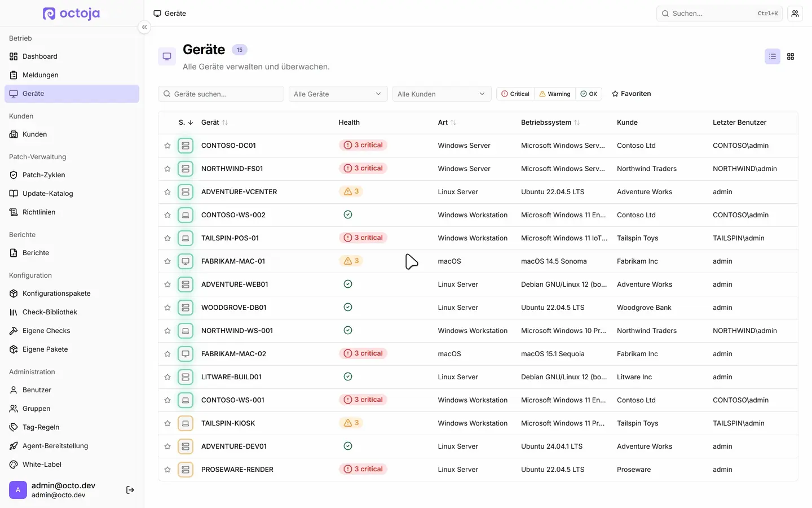Click the orange server icon for ADVENTURE-DEV01
The width and height of the screenshot is (812, 508).
point(186,446)
